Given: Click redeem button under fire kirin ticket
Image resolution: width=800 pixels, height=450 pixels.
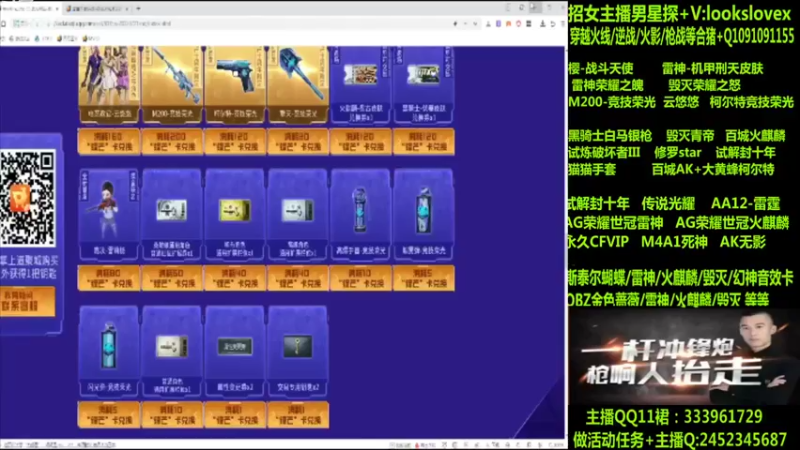Looking at the screenshot, I should 361,141.
